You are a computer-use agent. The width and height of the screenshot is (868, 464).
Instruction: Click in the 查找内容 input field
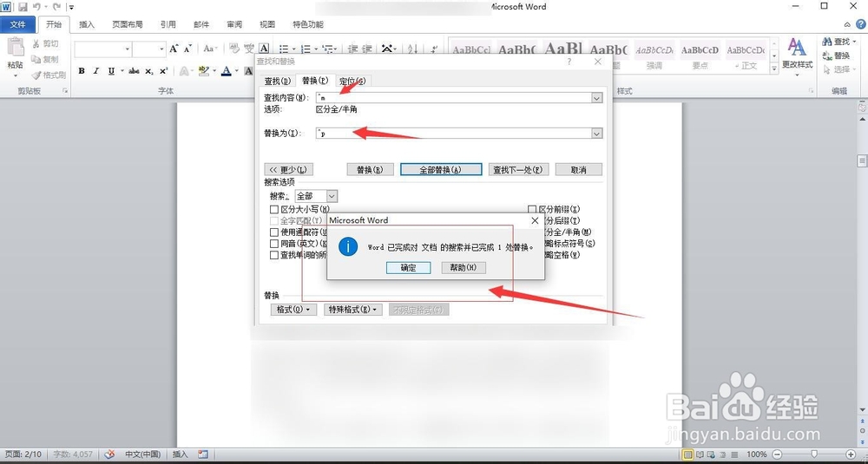[453, 98]
